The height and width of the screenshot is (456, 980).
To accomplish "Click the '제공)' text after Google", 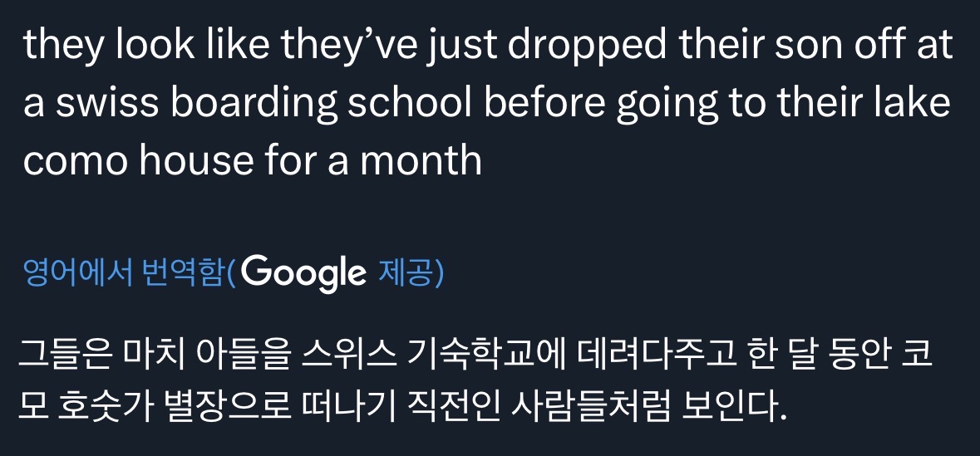I will coord(411,273).
